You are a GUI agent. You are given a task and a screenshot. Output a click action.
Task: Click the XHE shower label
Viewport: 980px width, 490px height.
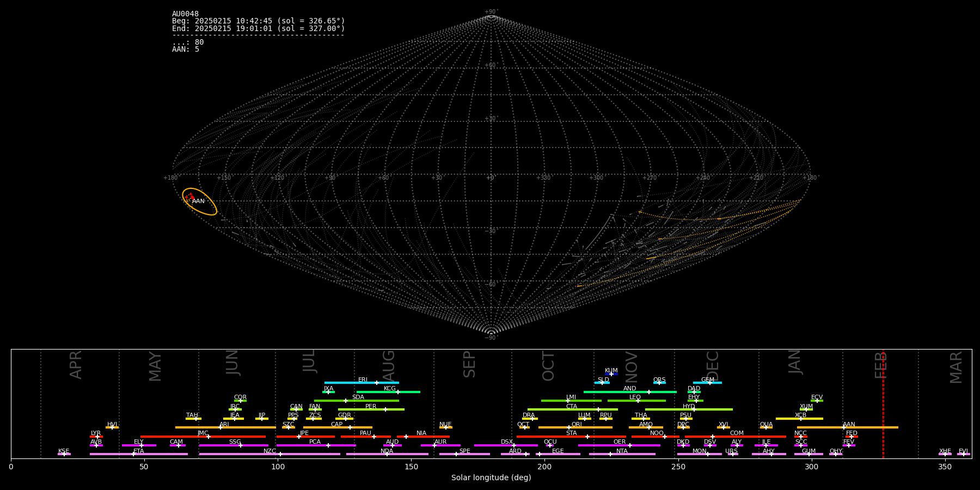(x=945, y=451)
